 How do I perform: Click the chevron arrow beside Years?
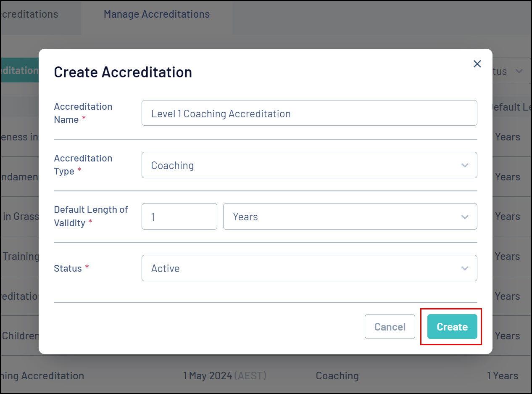click(465, 217)
